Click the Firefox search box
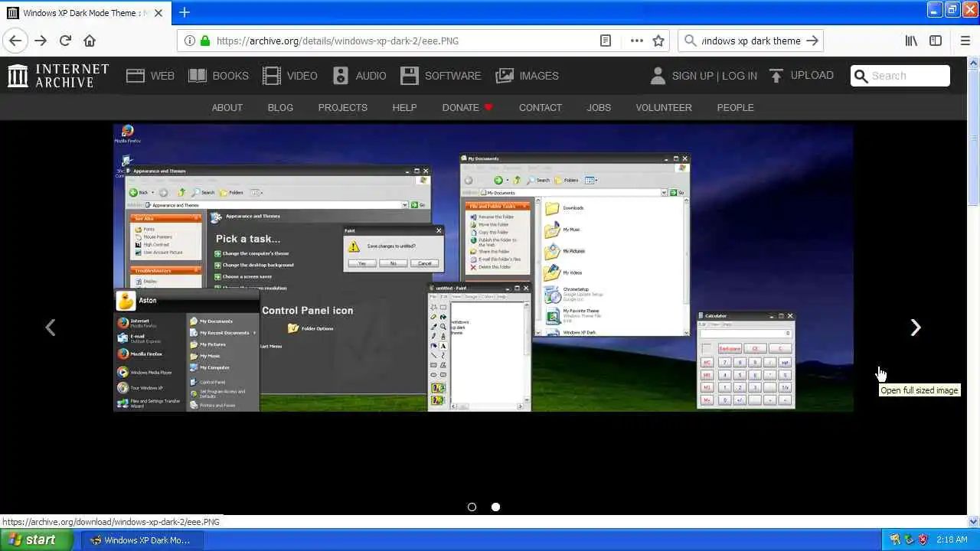The width and height of the screenshot is (980, 551). (x=750, y=41)
